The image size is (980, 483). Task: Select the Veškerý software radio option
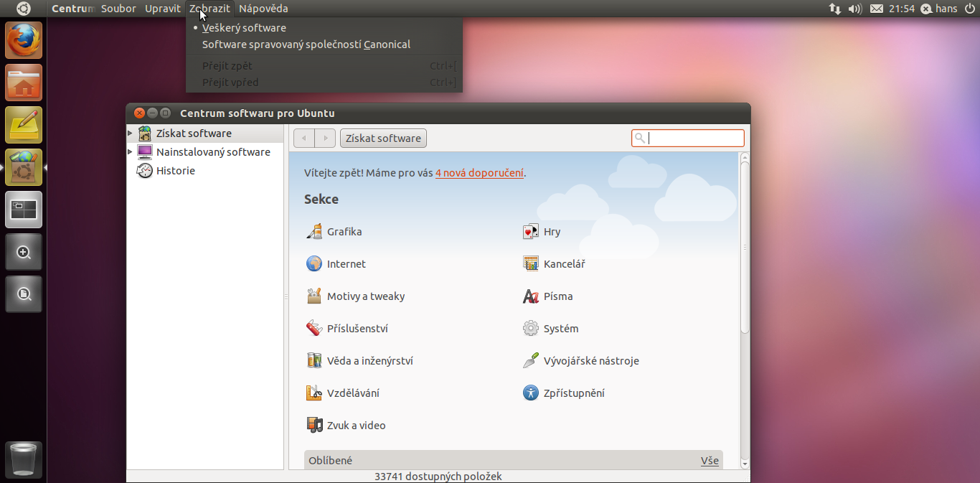(x=324, y=28)
